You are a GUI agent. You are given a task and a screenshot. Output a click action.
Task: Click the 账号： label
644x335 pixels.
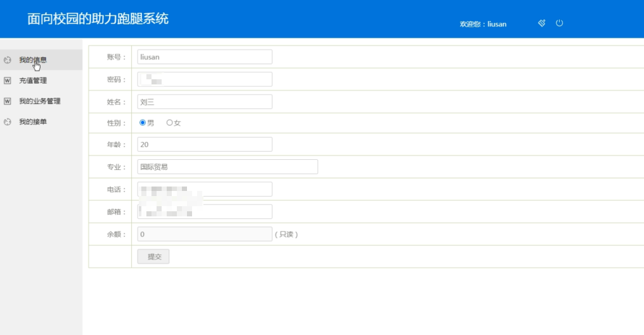(x=116, y=57)
